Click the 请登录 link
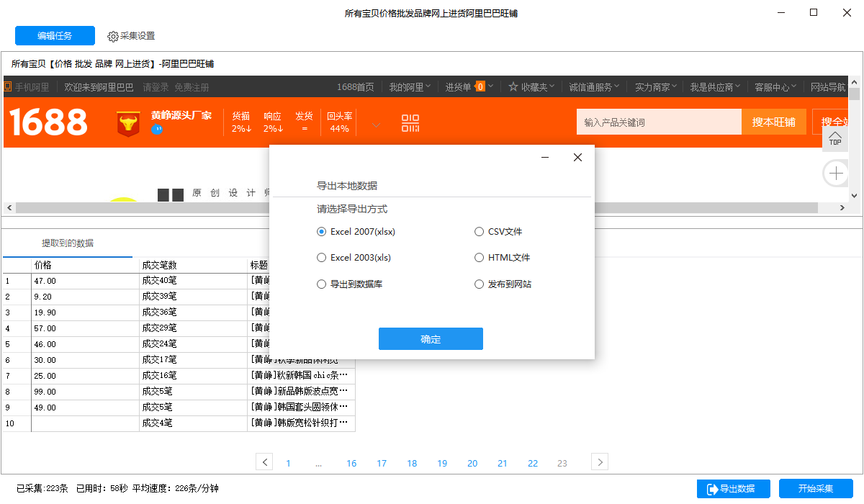Viewport: 864px width, 504px height. pos(156,87)
